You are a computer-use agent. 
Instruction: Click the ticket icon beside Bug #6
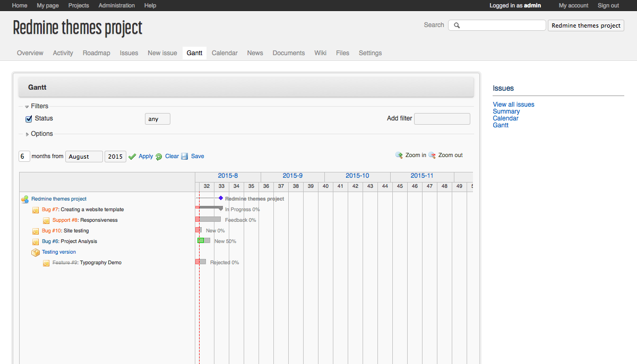[x=36, y=241]
